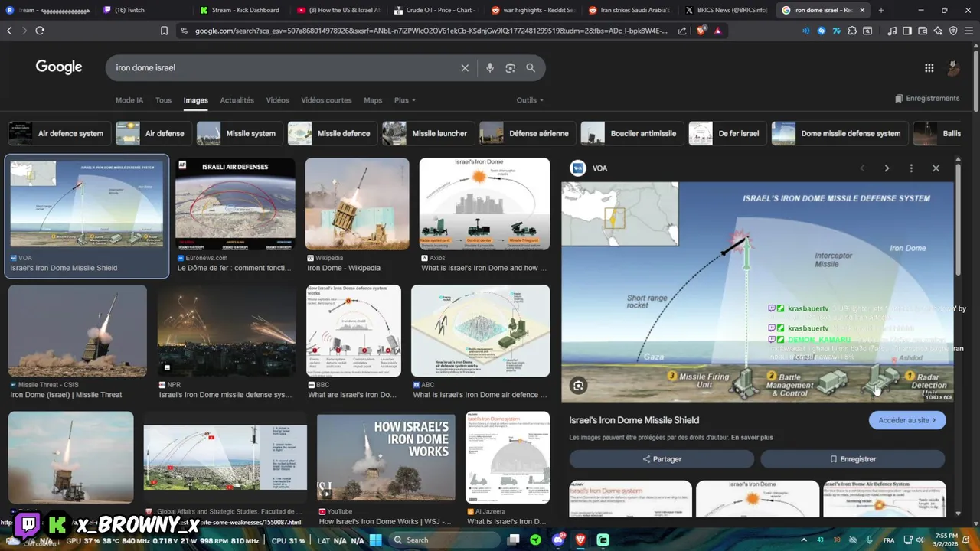Switch to the Tous results tab

point(163,100)
